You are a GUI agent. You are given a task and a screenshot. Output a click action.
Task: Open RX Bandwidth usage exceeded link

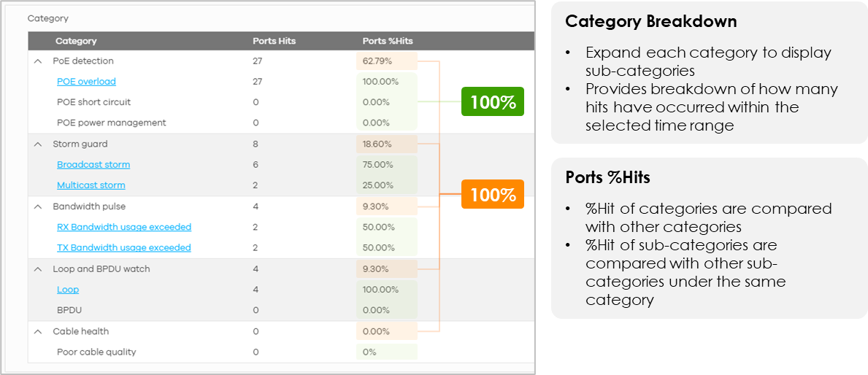pyautogui.click(x=124, y=228)
